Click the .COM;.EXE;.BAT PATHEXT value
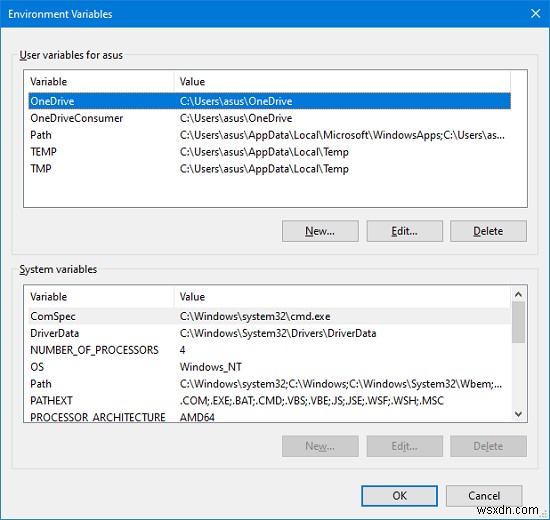The image size is (550, 520). [x=311, y=400]
